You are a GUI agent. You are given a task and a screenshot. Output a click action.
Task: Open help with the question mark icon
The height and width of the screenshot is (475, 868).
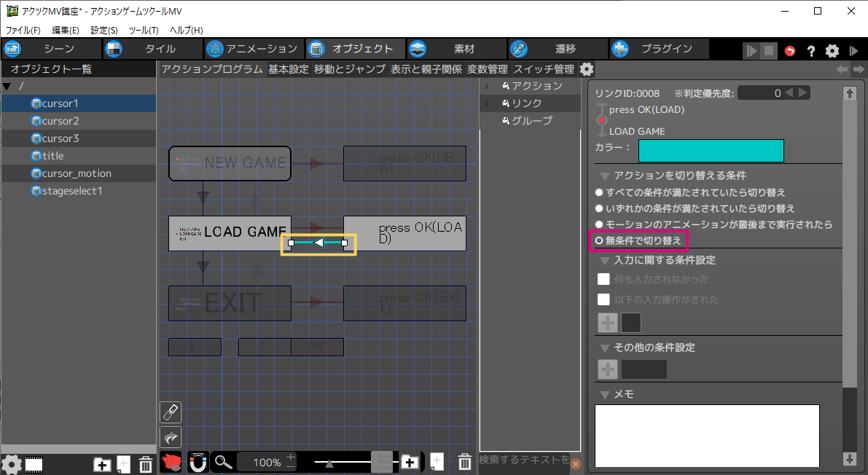tap(810, 51)
